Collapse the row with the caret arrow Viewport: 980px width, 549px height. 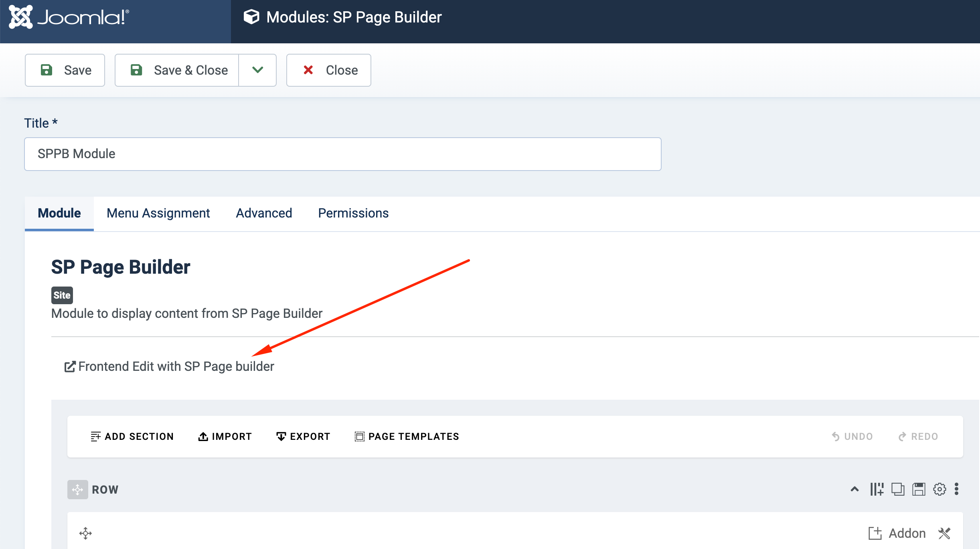point(854,489)
